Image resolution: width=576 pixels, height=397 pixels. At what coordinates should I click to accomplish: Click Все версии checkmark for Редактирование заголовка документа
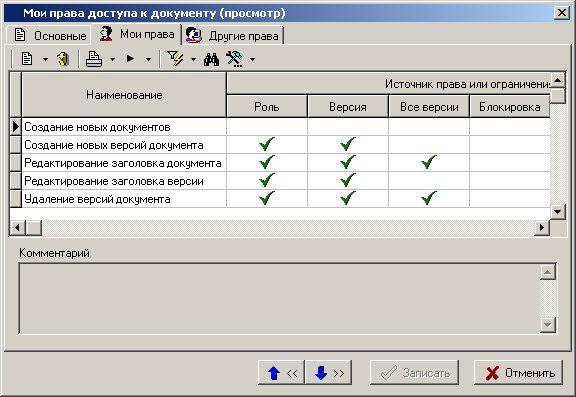click(429, 162)
